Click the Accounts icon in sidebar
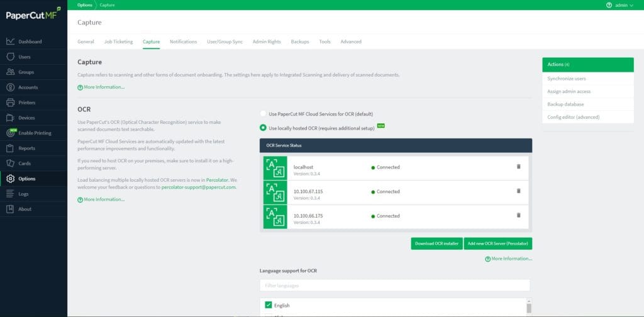The width and height of the screenshot is (644, 317). 11,87
